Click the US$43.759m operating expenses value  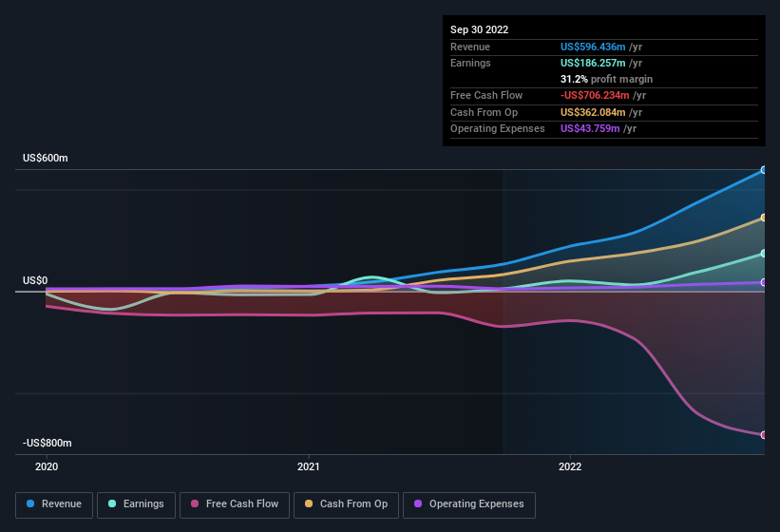coord(590,129)
